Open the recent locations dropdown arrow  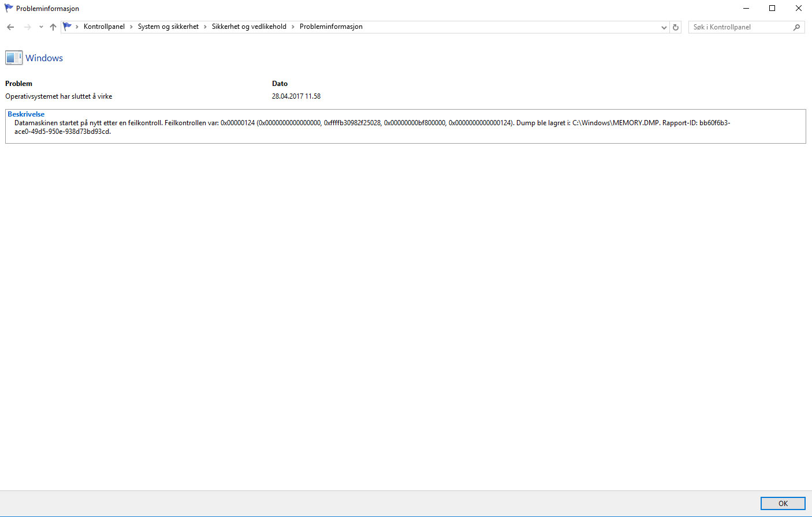pyautogui.click(x=41, y=27)
